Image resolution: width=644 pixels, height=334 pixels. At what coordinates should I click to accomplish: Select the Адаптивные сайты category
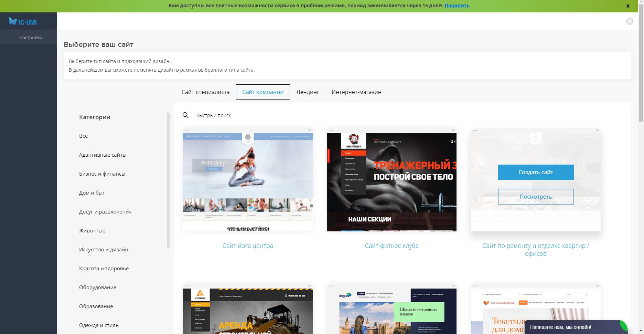tap(103, 155)
